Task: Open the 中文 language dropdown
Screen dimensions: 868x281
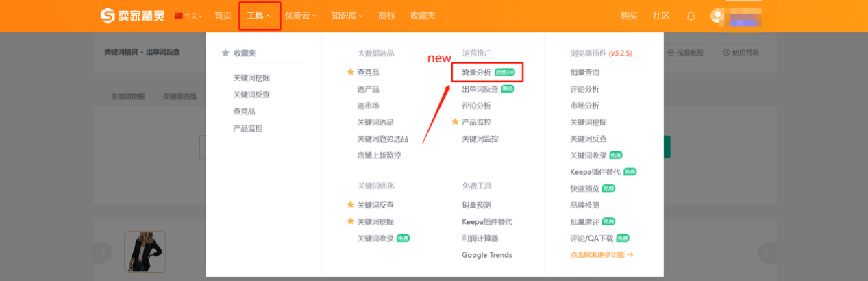Action: pos(188,16)
